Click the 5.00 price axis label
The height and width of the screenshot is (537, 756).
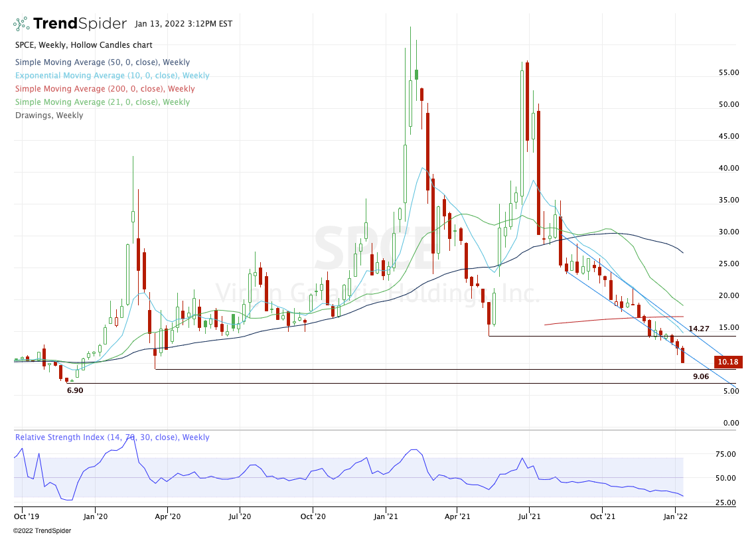(731, 391)
